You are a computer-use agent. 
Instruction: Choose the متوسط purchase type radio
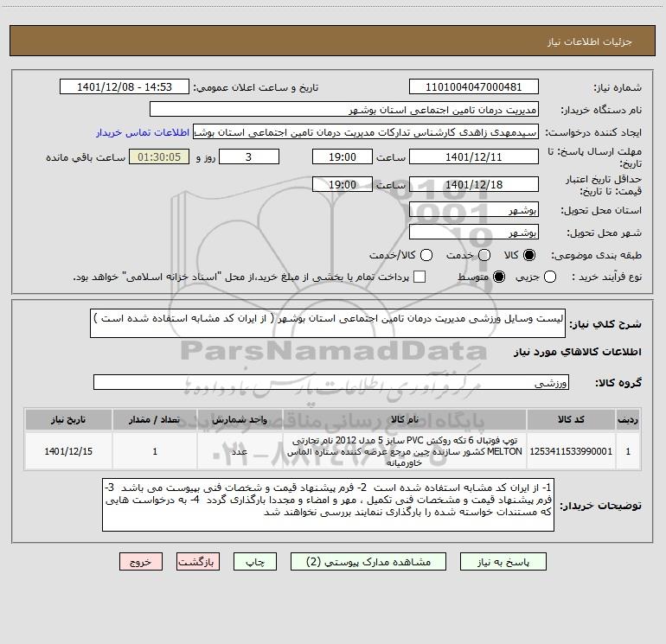click(499, 277)
